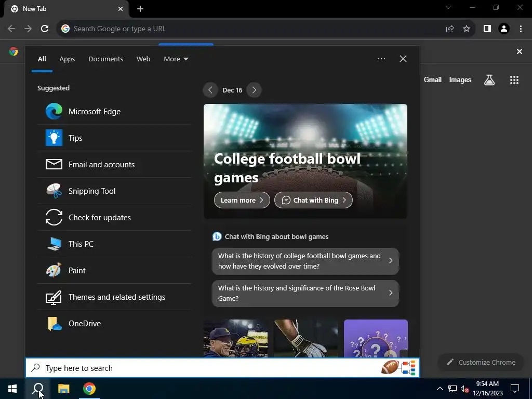Show hidden system tray icons
532x399 pixels.
click(440, 389)
